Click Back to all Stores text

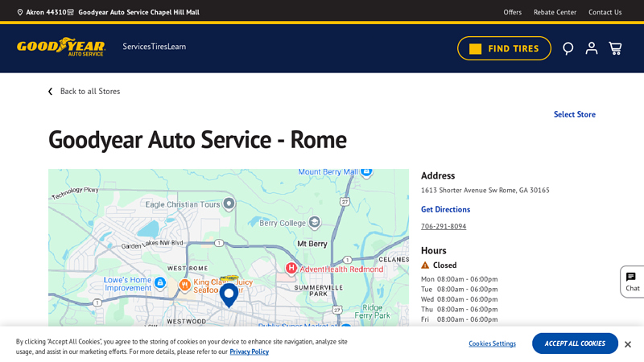[x=90, y=92]
